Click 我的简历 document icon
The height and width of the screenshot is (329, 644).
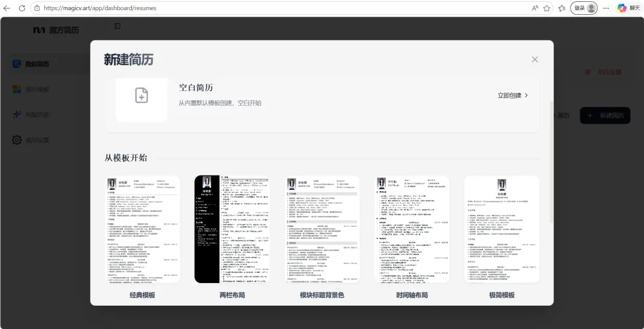(17, 64)
